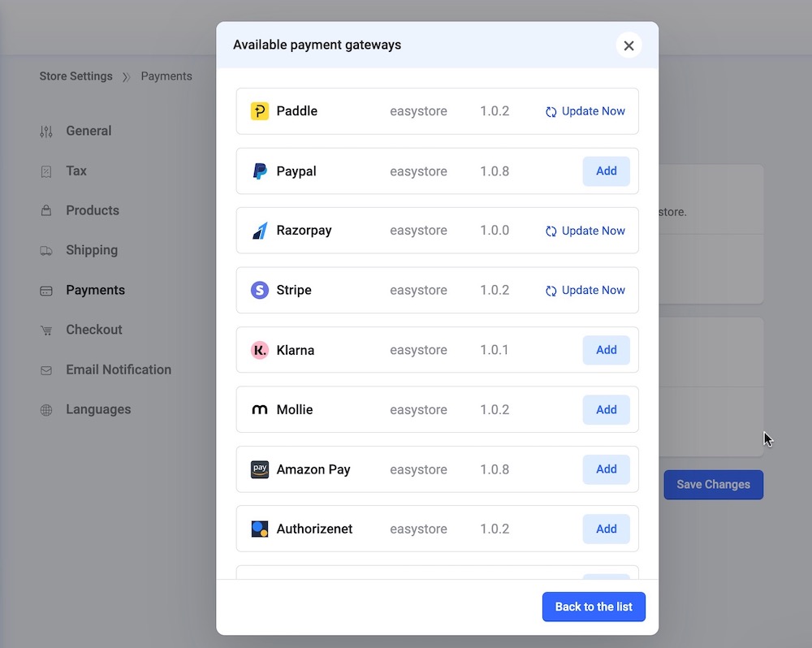Open Shipping settings in sidebar
Viewport: 812px width, 648px height.
(x=91, y=250)
